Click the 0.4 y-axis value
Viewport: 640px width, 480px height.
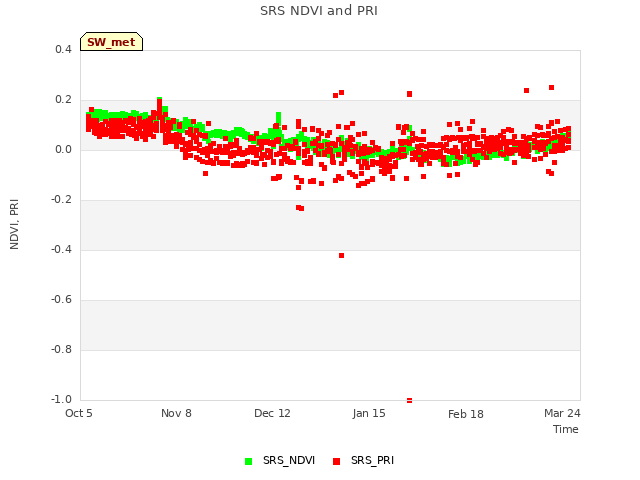coord(63,49)
